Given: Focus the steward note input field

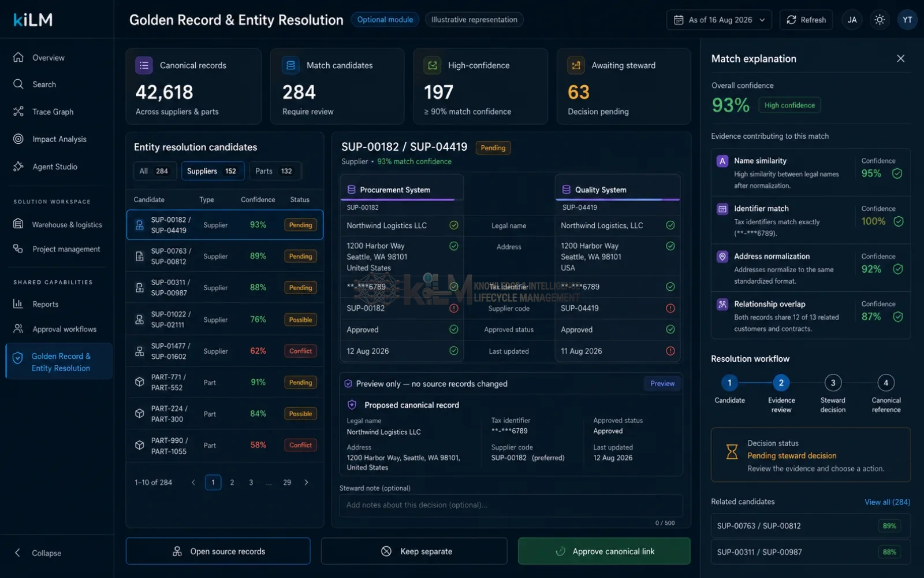Looking at the screenshot, I should (x=511, y=505).
